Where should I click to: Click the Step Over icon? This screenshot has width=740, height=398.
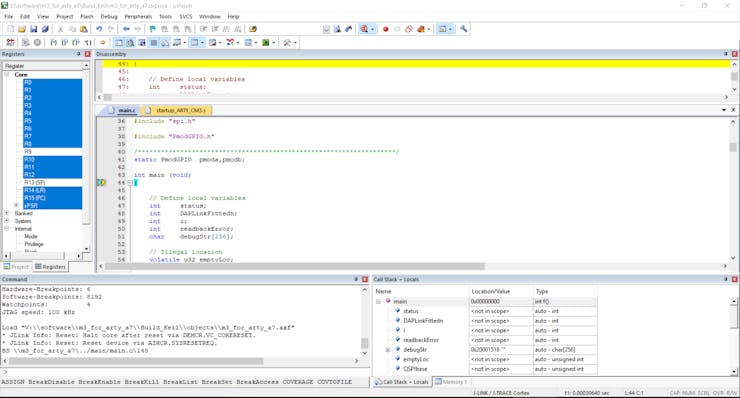coord(65,42)
